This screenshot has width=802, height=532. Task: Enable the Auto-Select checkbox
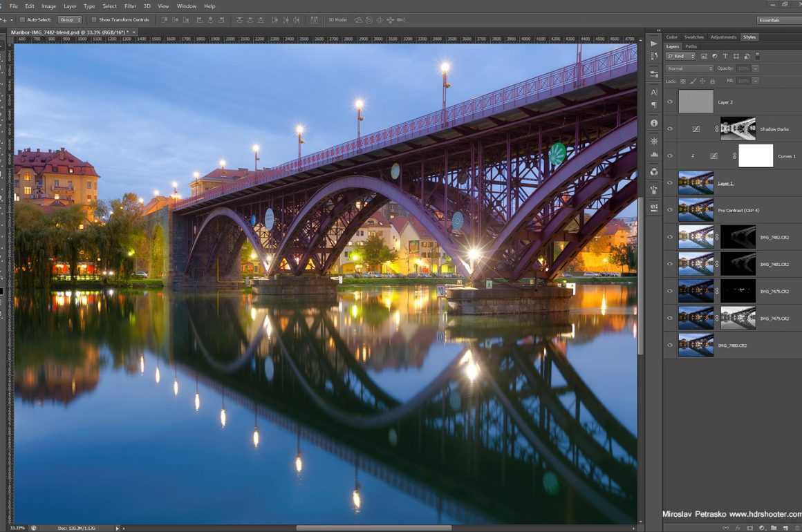(x=22, y=20)
